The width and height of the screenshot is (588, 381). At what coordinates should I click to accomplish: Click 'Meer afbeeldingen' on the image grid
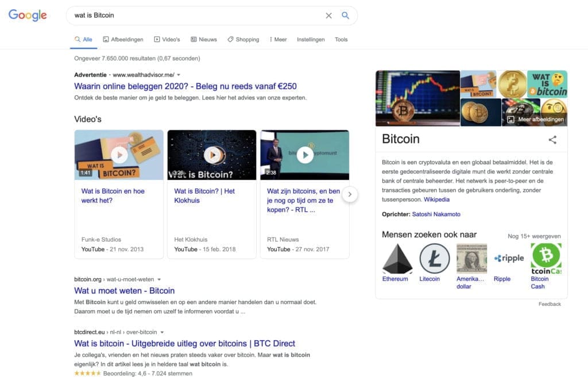tap(536, 120)
